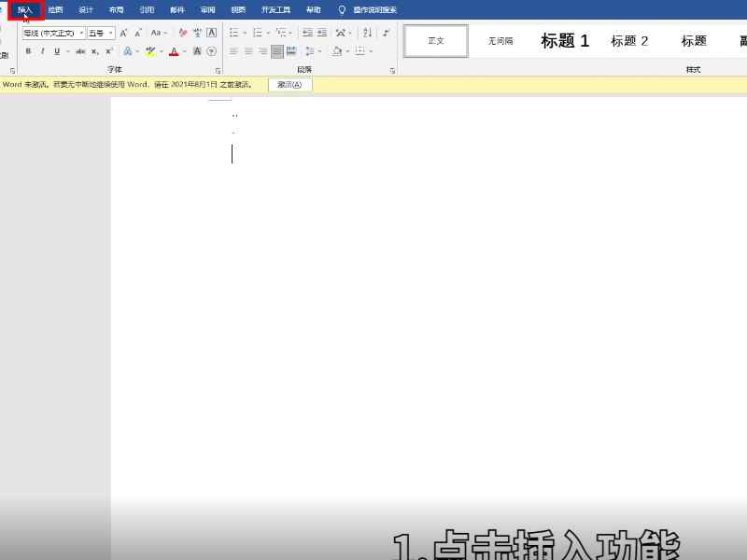Viewport: 747px width, 560px height.
Task: Open the font color picker arrow
Action: point(184,50)
